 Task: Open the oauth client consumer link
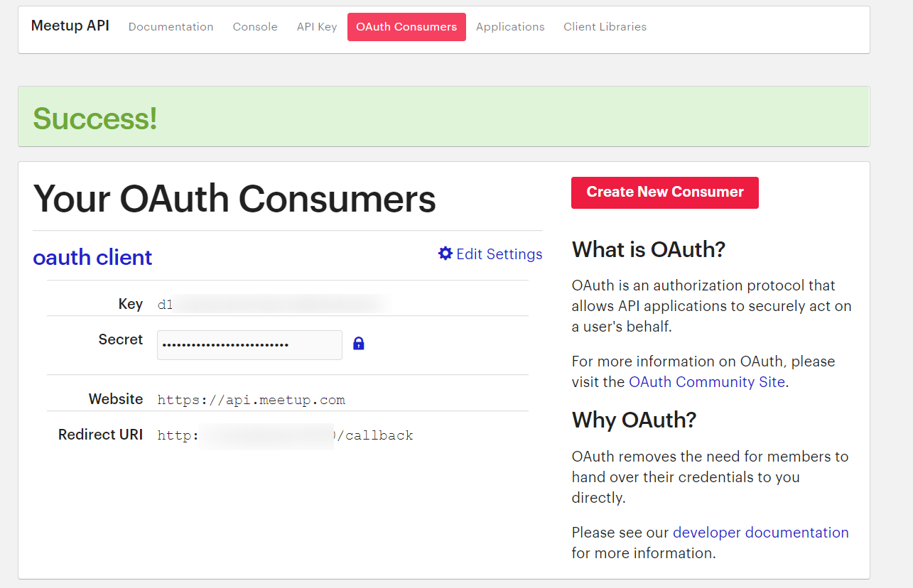click(x=92, y=257)
